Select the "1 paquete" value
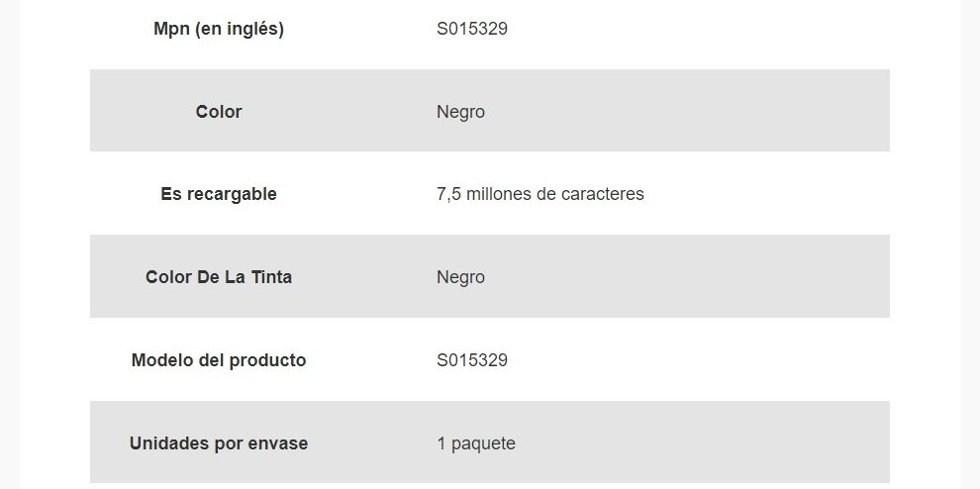Viewport: 980px width, 489px height. [476, 443]
